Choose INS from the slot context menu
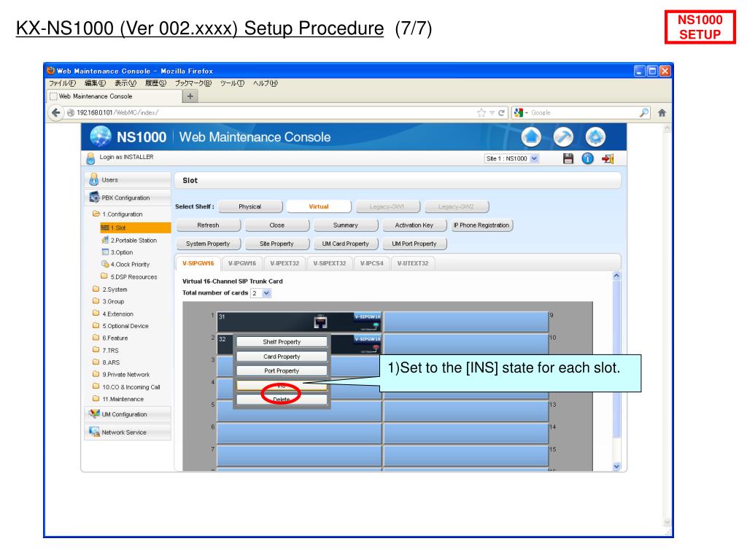 click(282, 385)
